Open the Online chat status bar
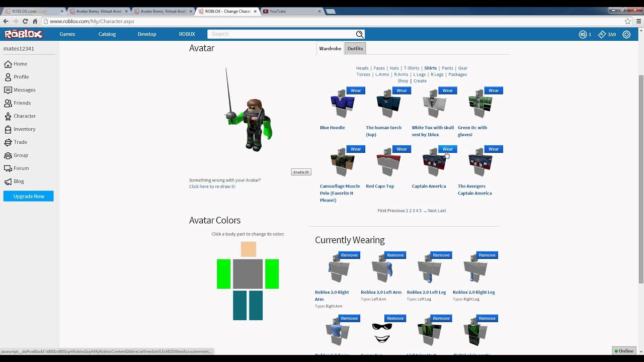 (x=624, y=351)
